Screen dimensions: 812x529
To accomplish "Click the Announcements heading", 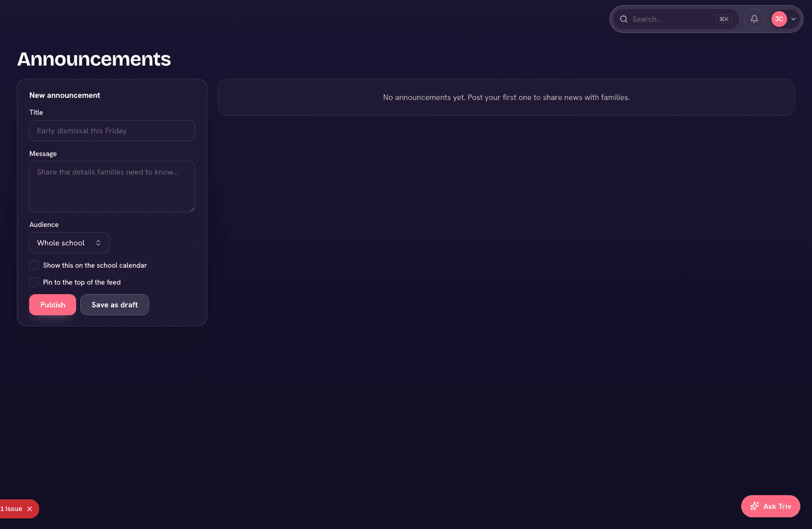I will [94, 59].
